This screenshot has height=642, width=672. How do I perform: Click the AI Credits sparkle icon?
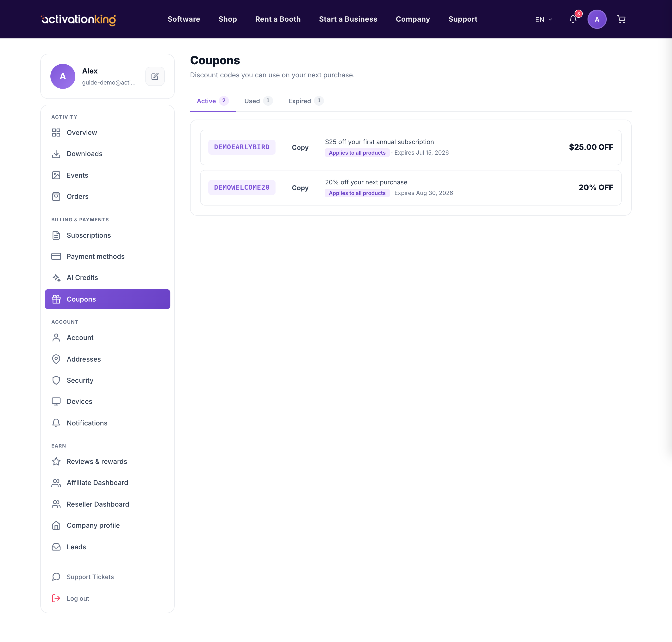(x=56, y=278)
